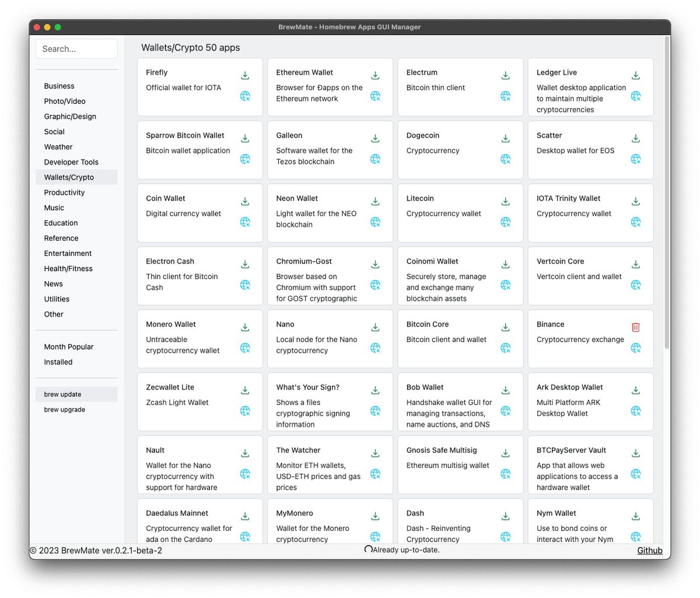
Task: Download the Ethereum Wallet app
Action: click(375, 75)
